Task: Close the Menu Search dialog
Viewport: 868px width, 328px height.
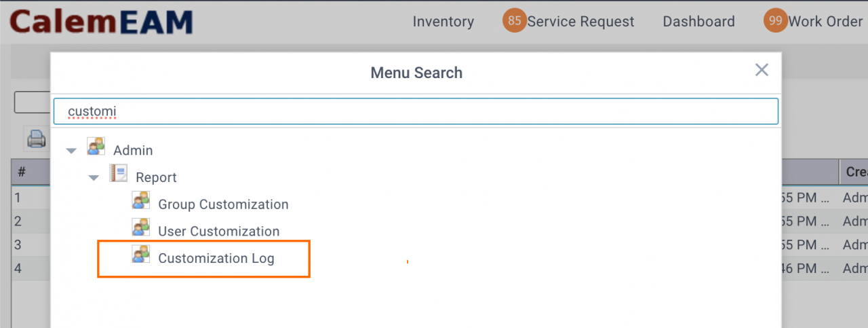Action: [762, 70]
